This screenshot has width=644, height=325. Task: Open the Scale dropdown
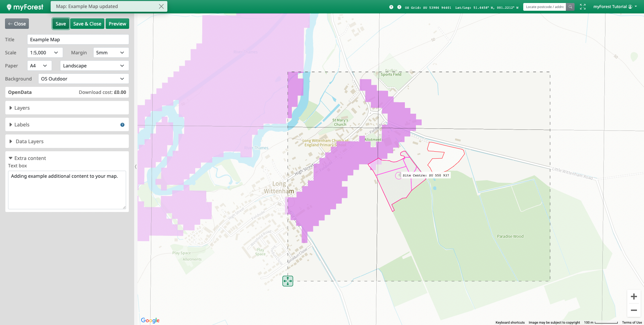tap(45, 53)
